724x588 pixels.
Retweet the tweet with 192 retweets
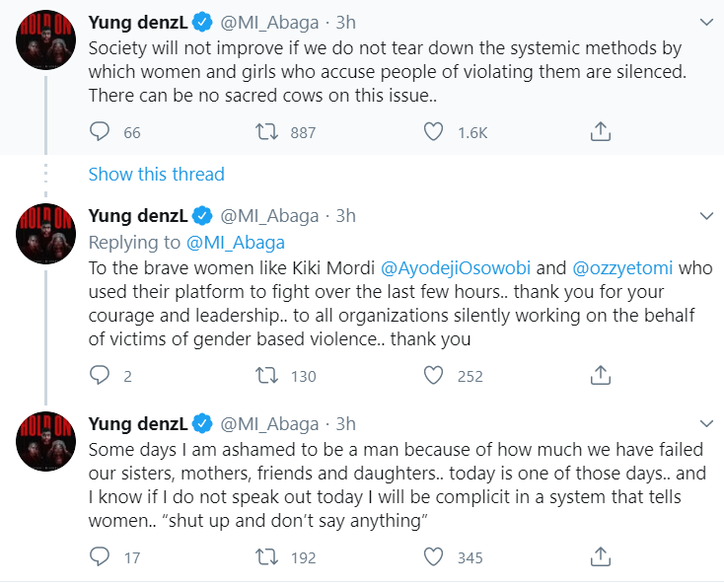264,557
